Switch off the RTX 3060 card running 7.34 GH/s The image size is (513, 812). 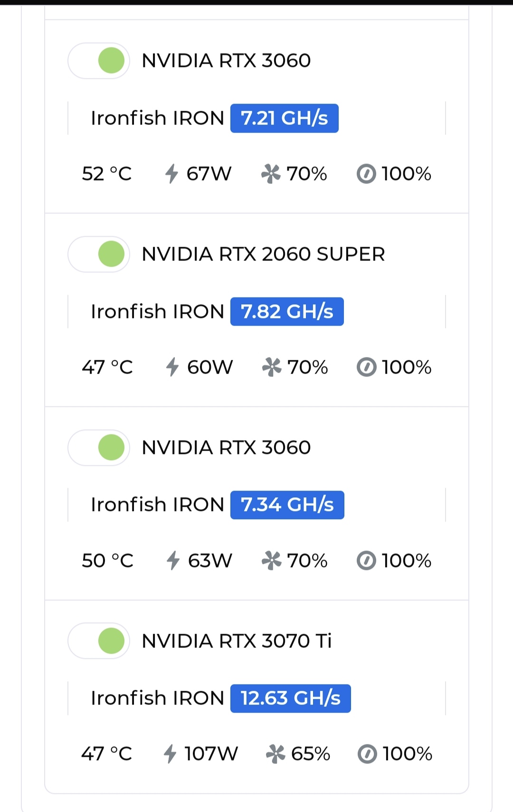coord(99,447)
